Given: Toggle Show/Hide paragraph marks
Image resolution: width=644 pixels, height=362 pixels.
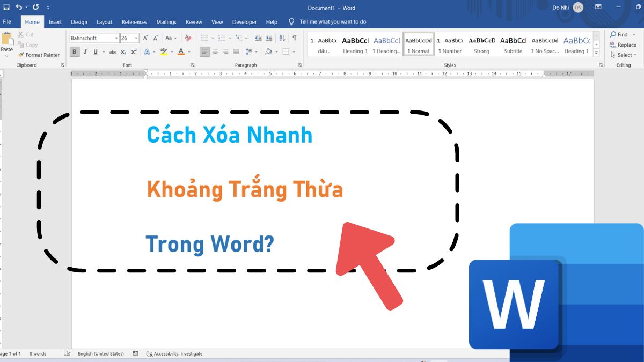Looking at the screenshot, I should [295, 38].
